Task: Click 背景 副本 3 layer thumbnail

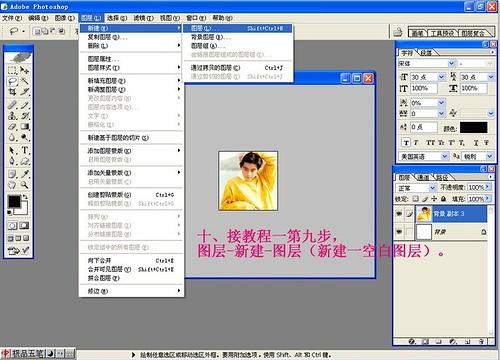Action: tap(424, 214)
